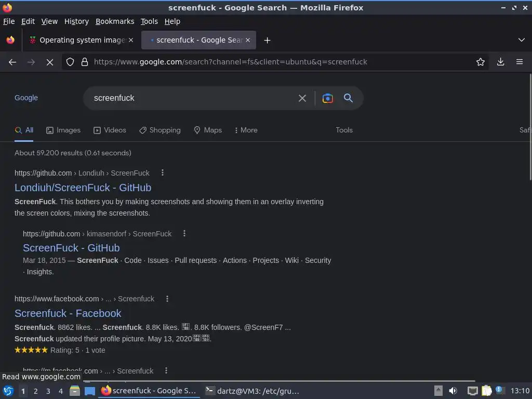Screen dimensions: 532x399
Task: Open Screenfuck - Facebook result link
Action: [x=68, y=313]
